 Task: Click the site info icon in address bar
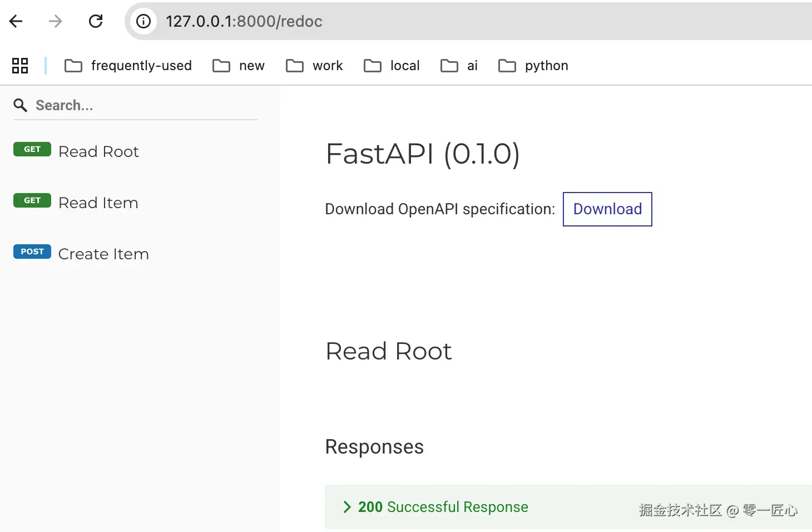coord(143,21)
